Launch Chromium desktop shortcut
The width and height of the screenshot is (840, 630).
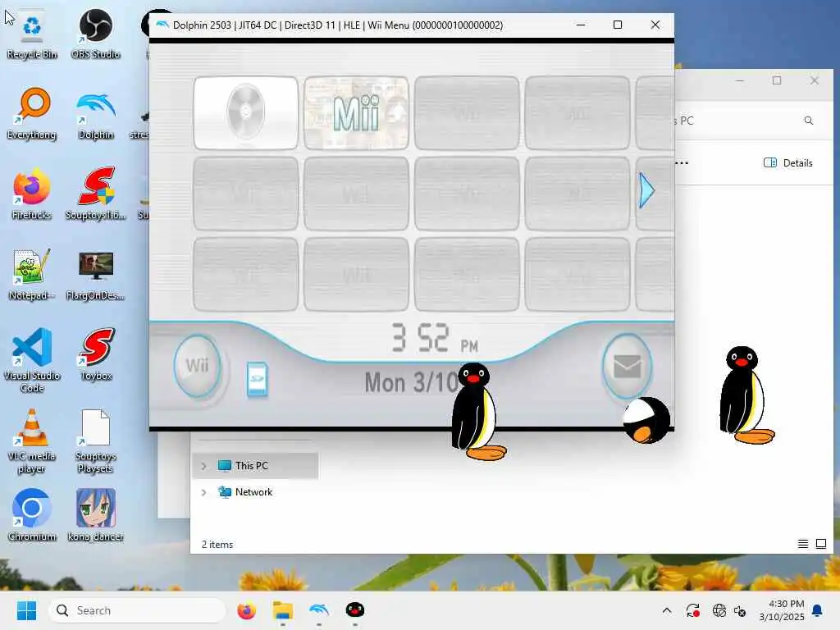pos(32,515)
